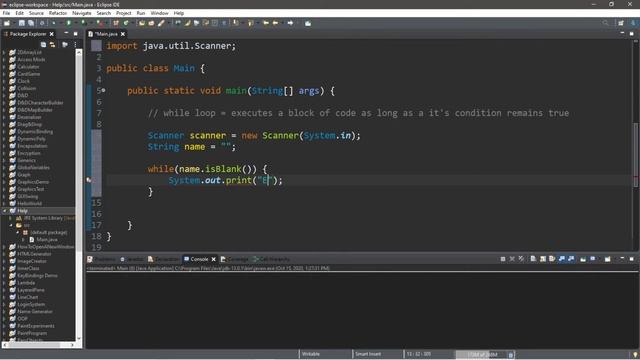Image resolution: width=640 pixels, height=360 pixels.
Task: Click the New file toolbar icon
Action: point(7,23)
